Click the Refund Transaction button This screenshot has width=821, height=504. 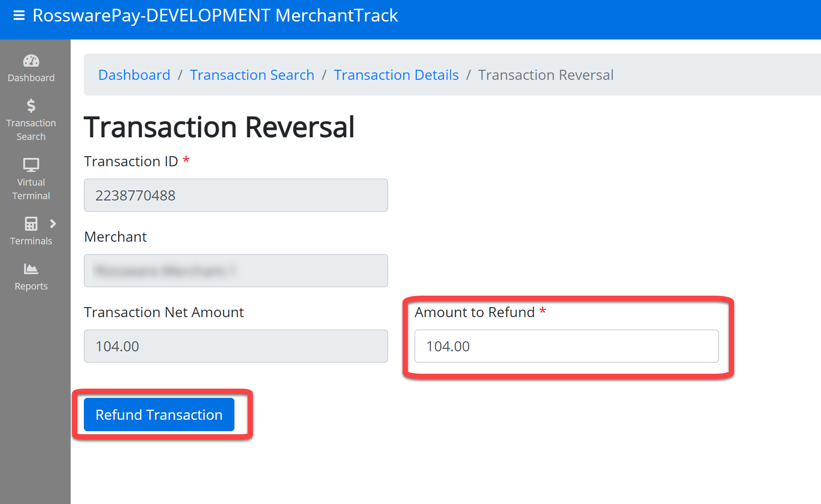pos(159,415)
